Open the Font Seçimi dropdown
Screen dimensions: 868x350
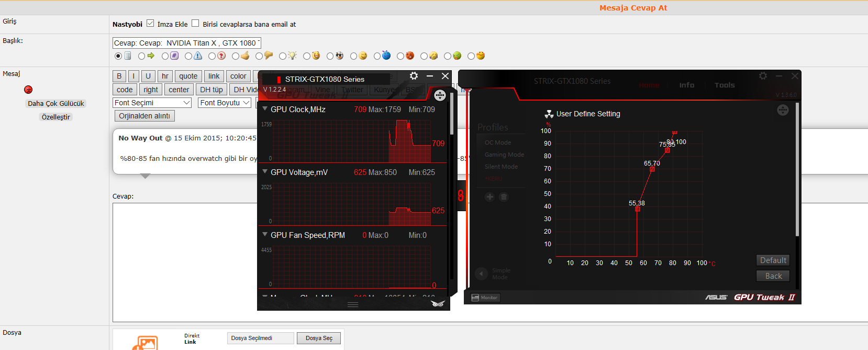[x=152, y=103]
